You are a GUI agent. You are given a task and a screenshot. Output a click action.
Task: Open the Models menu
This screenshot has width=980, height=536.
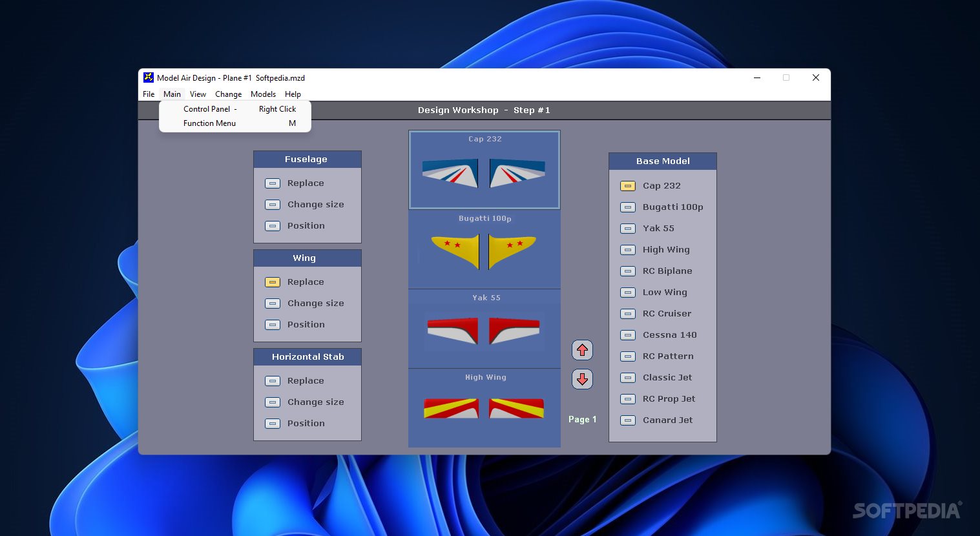[263, 94]
